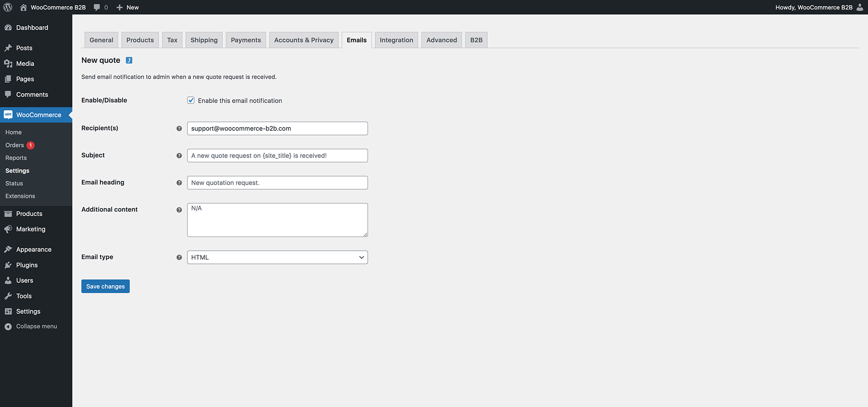This screenshot has height=407, width=868.
Task: Click the Subject input field
Action: coord(278,156)
